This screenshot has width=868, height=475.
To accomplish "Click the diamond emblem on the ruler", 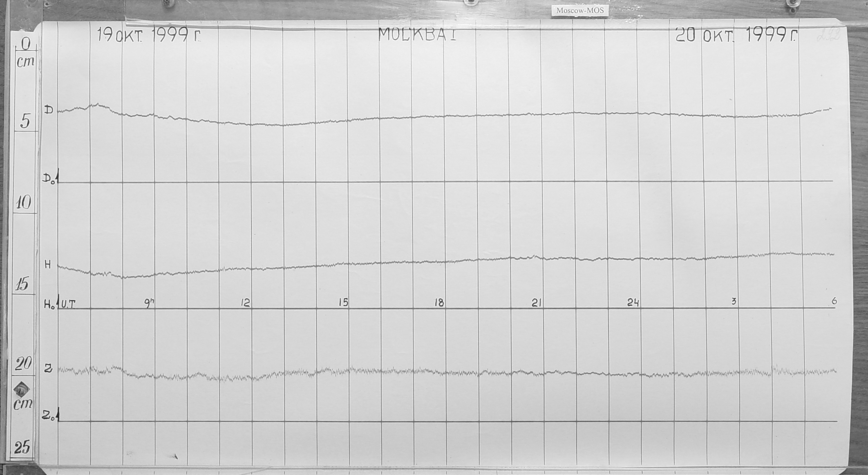I will (x=22, y=389).
